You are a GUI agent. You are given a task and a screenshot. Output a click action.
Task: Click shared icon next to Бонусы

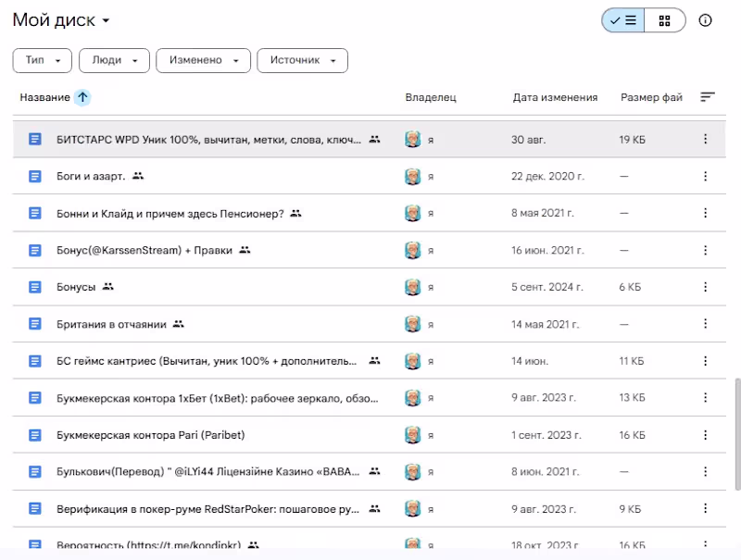tap(108, 287)
